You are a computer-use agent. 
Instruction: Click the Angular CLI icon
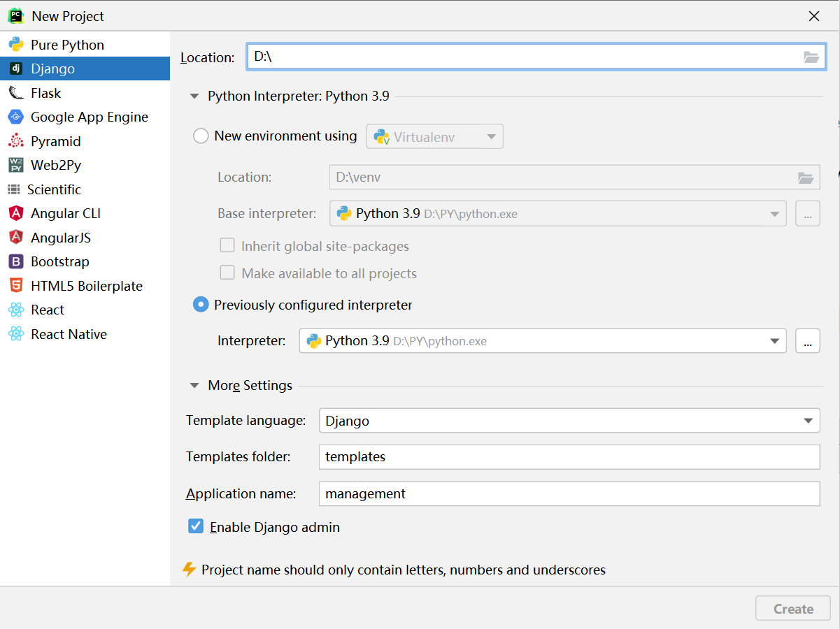(x=16, y=213)
